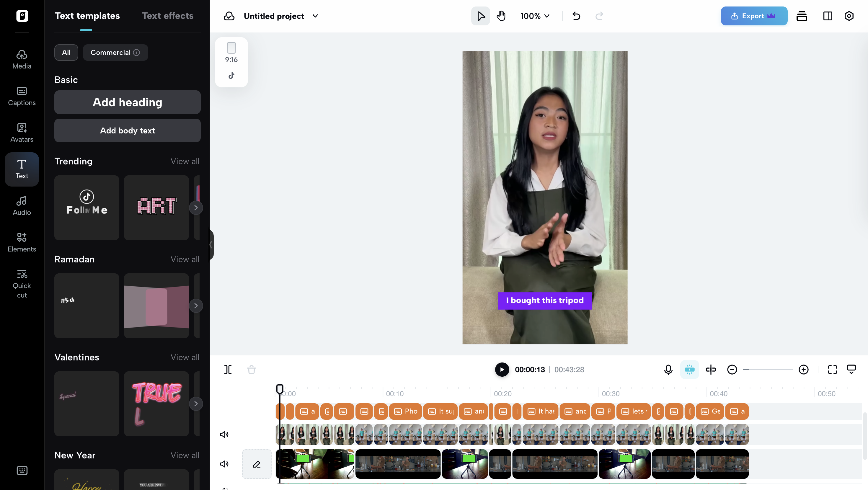Click the undo arrow

click(x=576, y=16)
